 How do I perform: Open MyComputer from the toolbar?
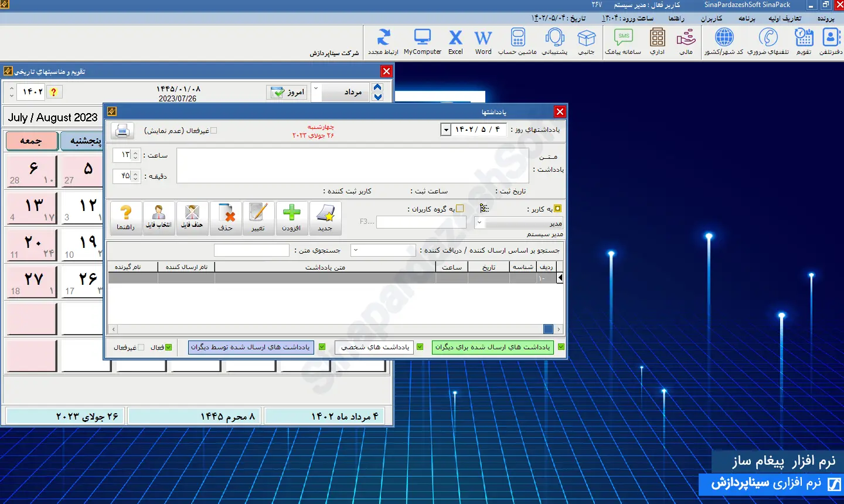point(423,42)
